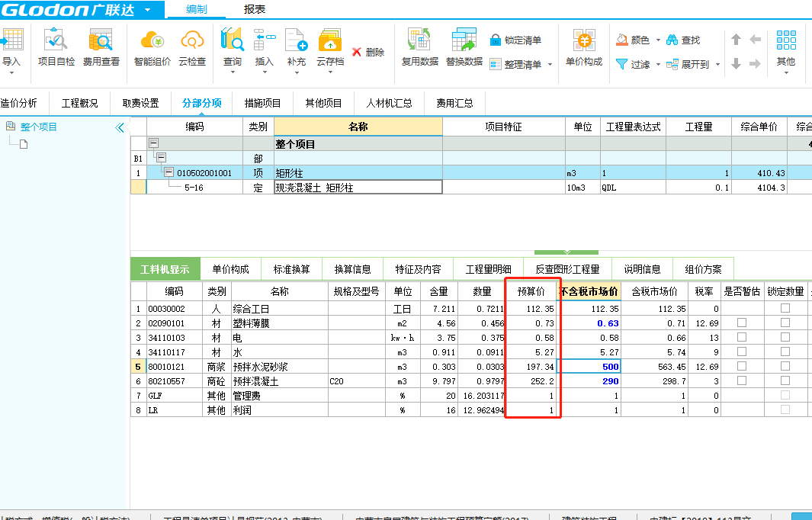
Task: Click the 名称 column header in top table
Action: (x=358, y=127)
